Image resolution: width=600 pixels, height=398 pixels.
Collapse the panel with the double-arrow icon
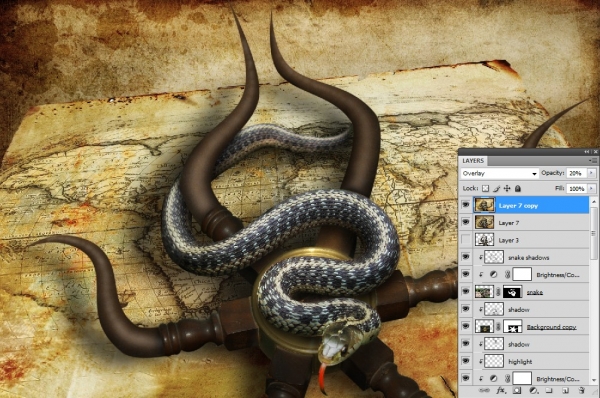[587, 152]
